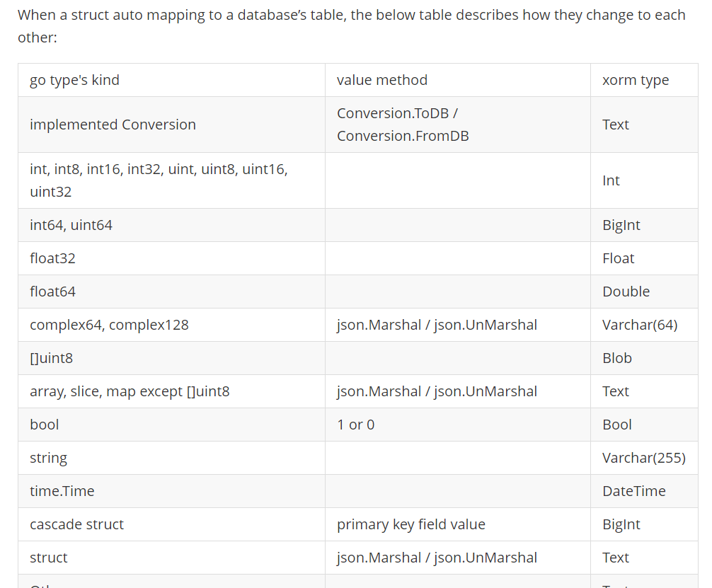Select the 'implemented Conversion' cell
Image resolution: width=712 pixels, height=588 pixels.
click(x=113, y=125)
